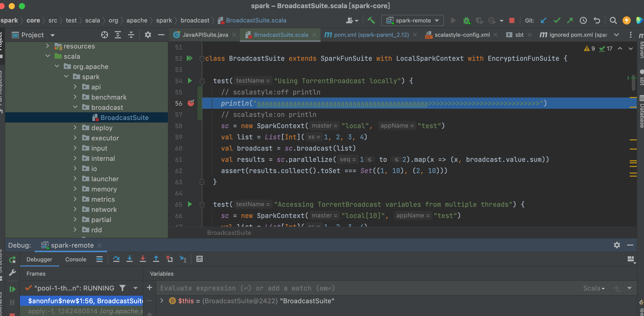Viewport: 644px width, 316px height.
Task: Switch to scalastyle-config.xml tab
Action: pos(462,35)
